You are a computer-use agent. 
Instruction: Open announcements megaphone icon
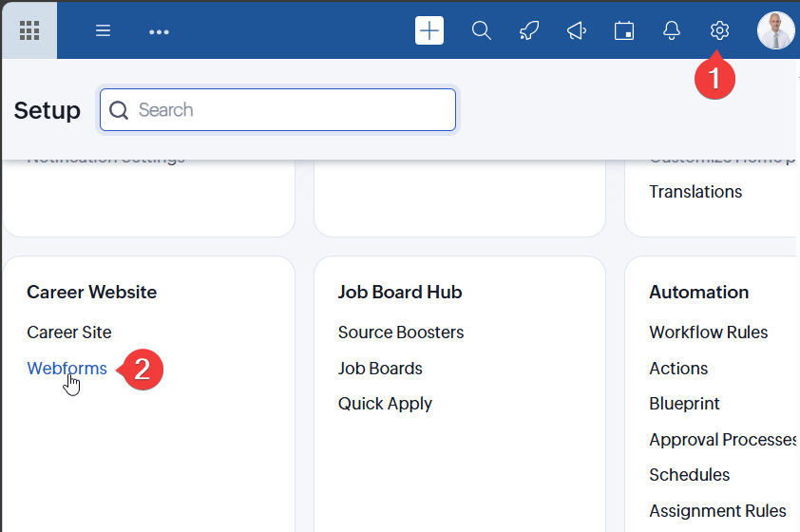(x=577, y=30)
